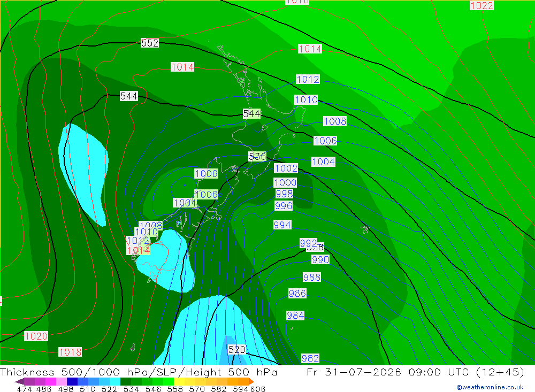Click the forecast date Fr 31-07-2026 text

pos(354,372)
